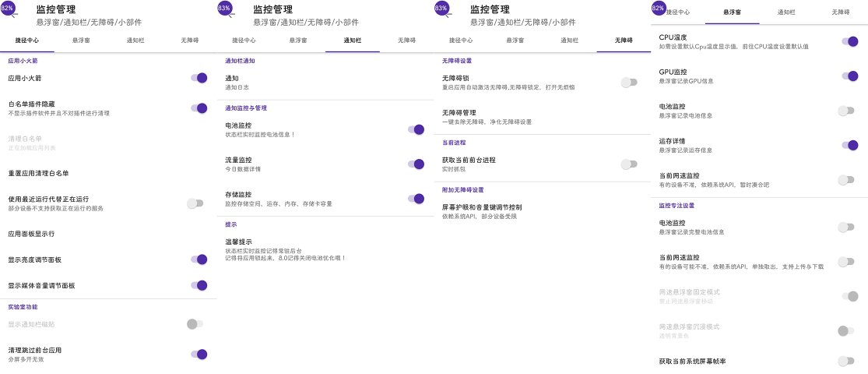Toggle the 应用小火箭 switch
Viewport: 868px width, 374px height.
click(x=199, y=78)
